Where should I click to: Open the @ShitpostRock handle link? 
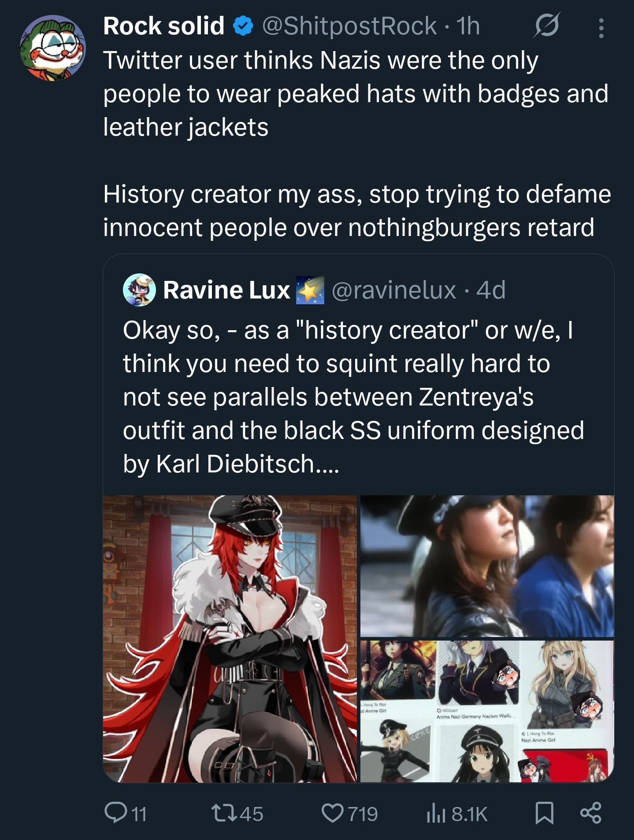coord(349,26)
